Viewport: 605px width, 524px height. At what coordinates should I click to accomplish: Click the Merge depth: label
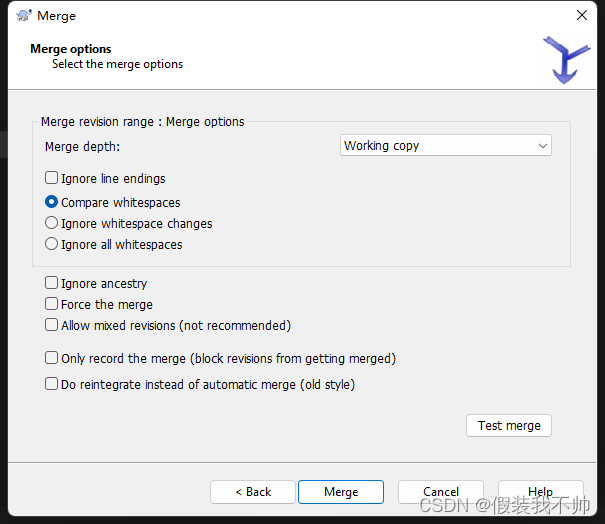83,147
